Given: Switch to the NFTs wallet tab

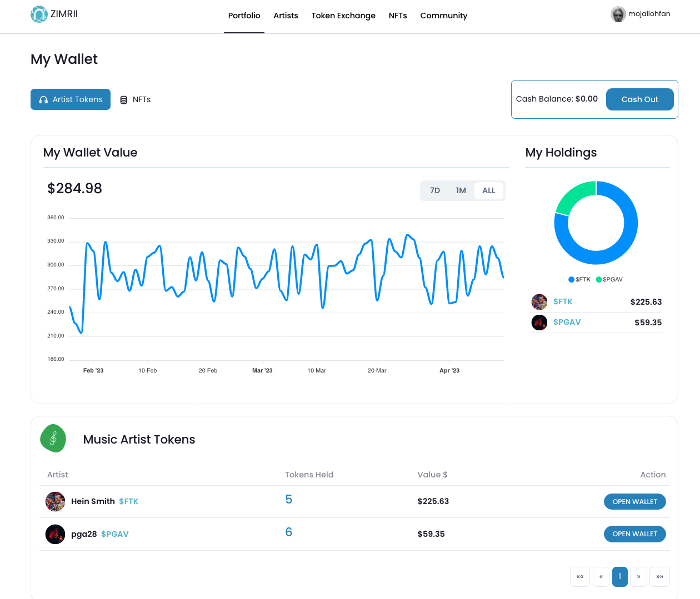Looking at the screenshot, I should [x=136, y=99].
